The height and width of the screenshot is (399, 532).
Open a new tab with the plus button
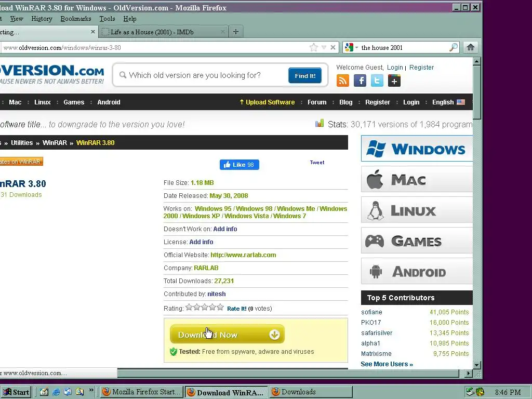pyautogui.click(x=236, y=32)
